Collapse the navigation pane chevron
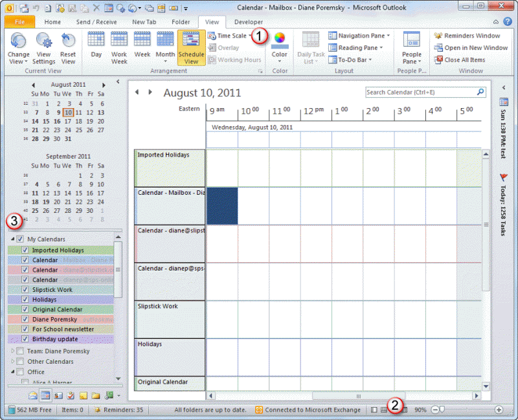This screenshot has height=420, width=518. click(x=118, y=82)
